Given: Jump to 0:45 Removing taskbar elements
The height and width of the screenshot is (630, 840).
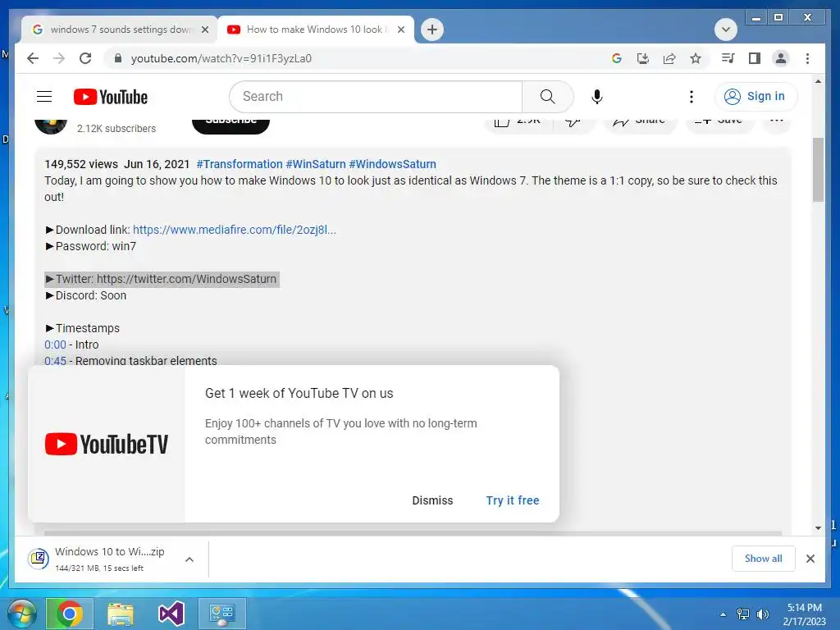Looking at the screenshot, I should tap(55, 361).
